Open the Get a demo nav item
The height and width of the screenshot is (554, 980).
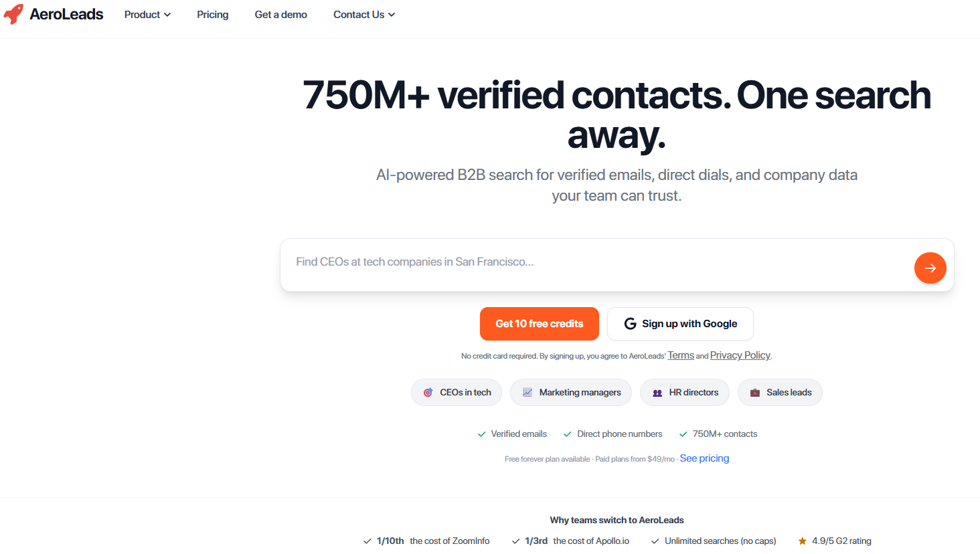281,15
